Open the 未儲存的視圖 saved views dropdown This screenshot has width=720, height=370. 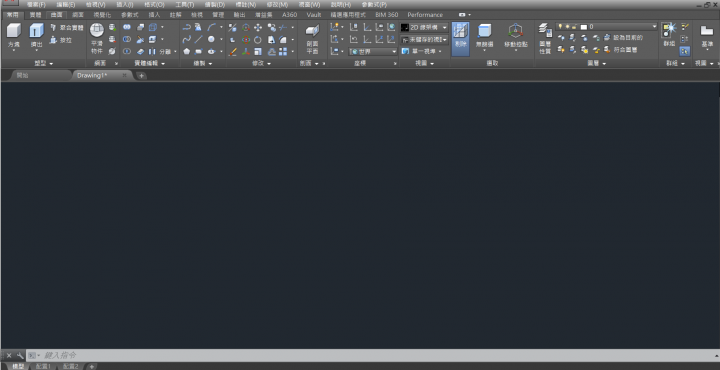[424, 40]
